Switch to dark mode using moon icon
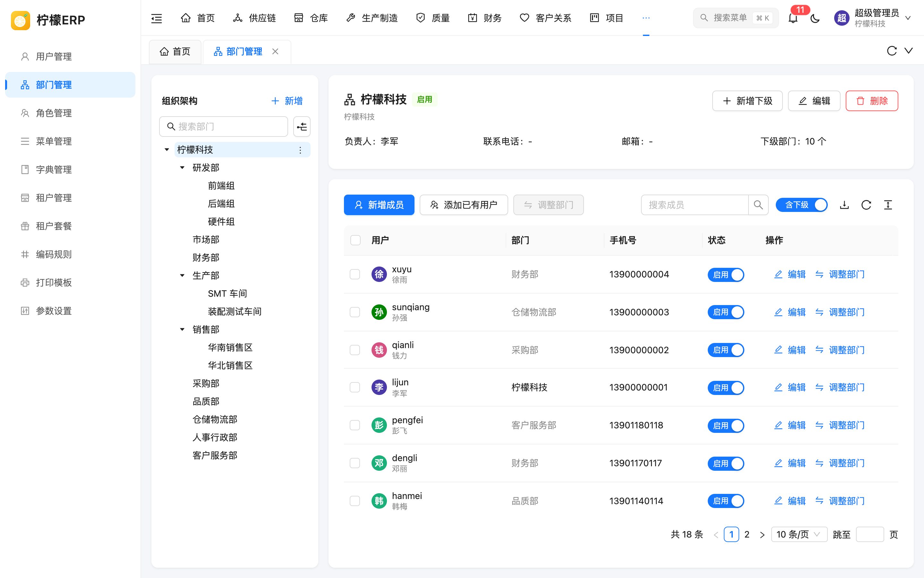924x578 pixels. [x=815, y=18]
